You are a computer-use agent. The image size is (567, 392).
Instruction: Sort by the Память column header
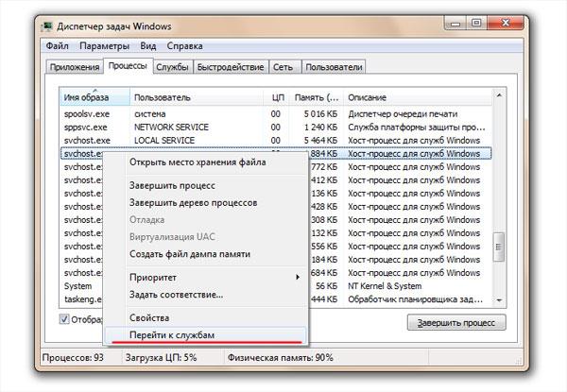click(317, 97)
